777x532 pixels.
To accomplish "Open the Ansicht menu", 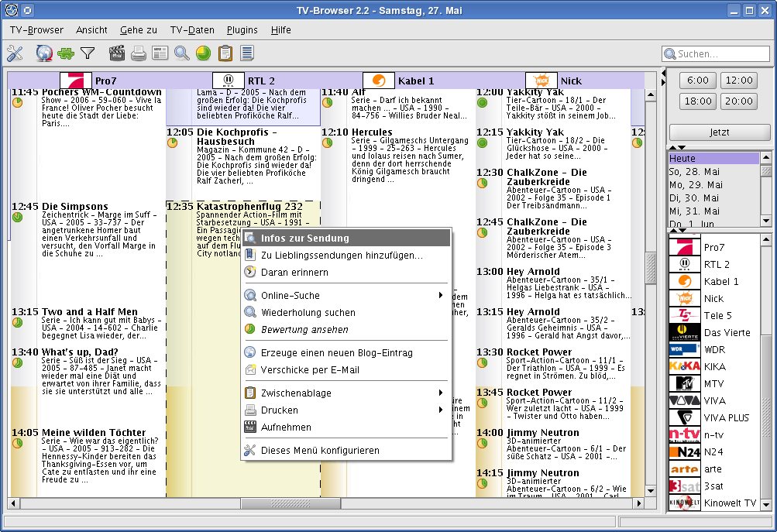I will click(x=91, y=29).
